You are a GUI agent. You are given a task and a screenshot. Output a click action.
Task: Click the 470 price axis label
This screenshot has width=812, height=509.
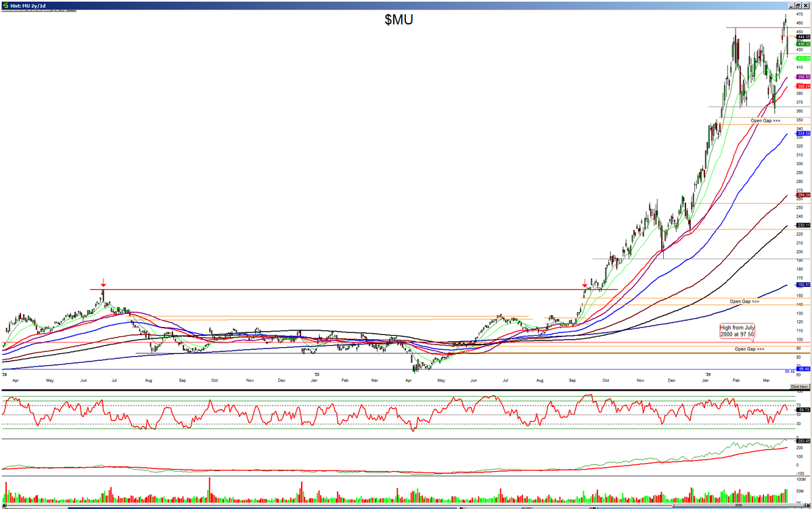coord(800,14)
